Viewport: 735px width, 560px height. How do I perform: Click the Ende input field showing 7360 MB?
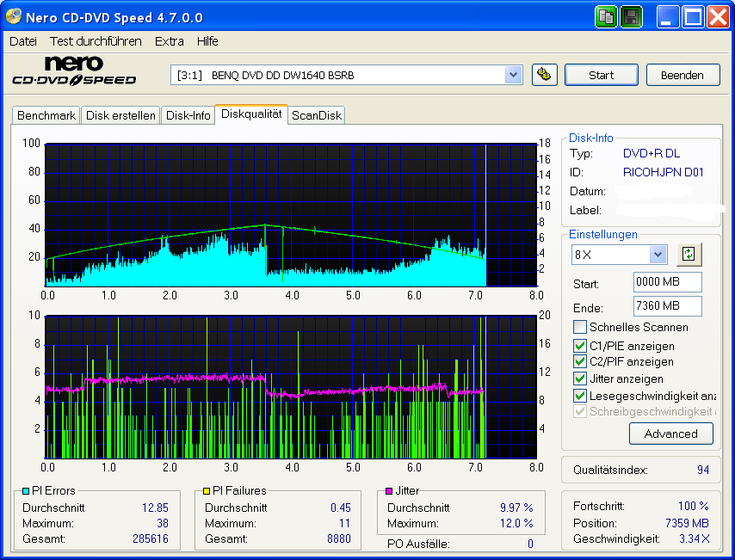click(667, 307)
